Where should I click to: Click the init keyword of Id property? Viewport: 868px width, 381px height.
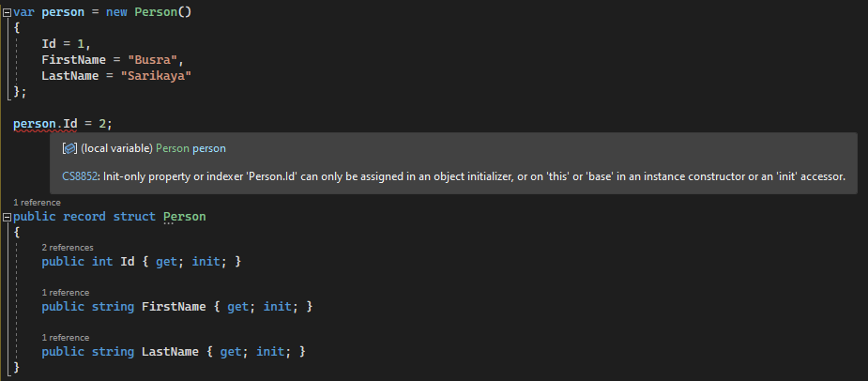[206, 262]
